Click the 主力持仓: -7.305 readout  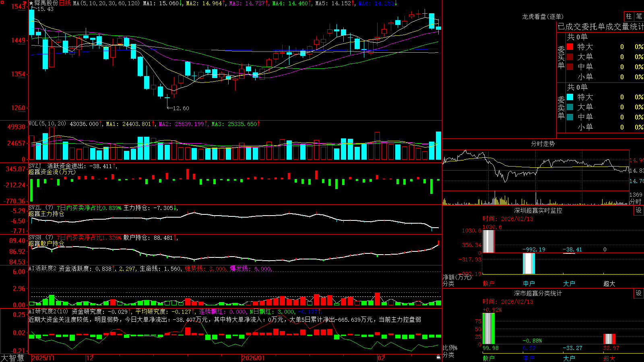tap(151, 208)
